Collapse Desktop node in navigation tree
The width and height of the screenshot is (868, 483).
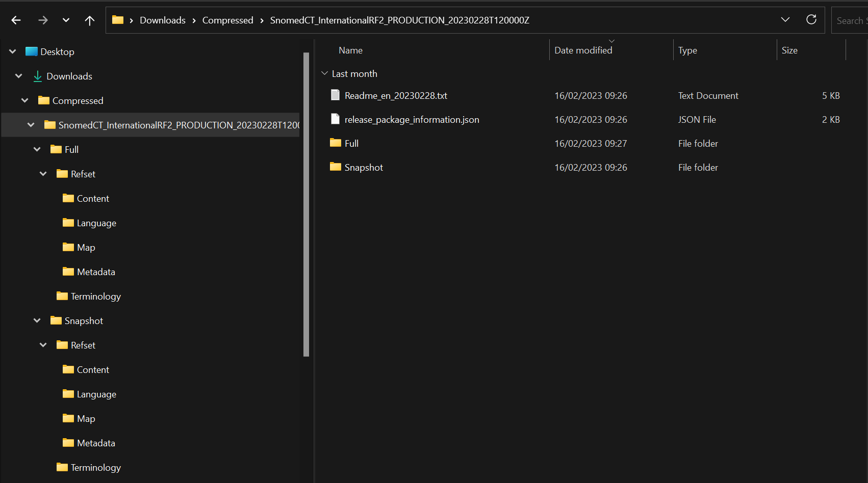pyautogui.click(x=13, y=52)
